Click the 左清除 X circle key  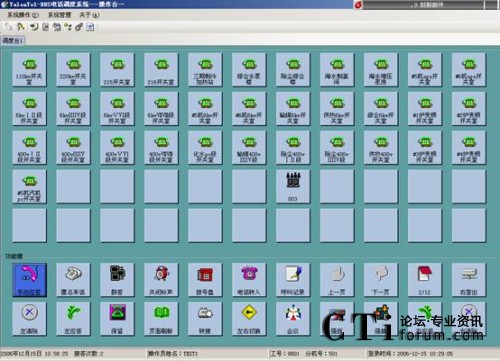point(29,319)
